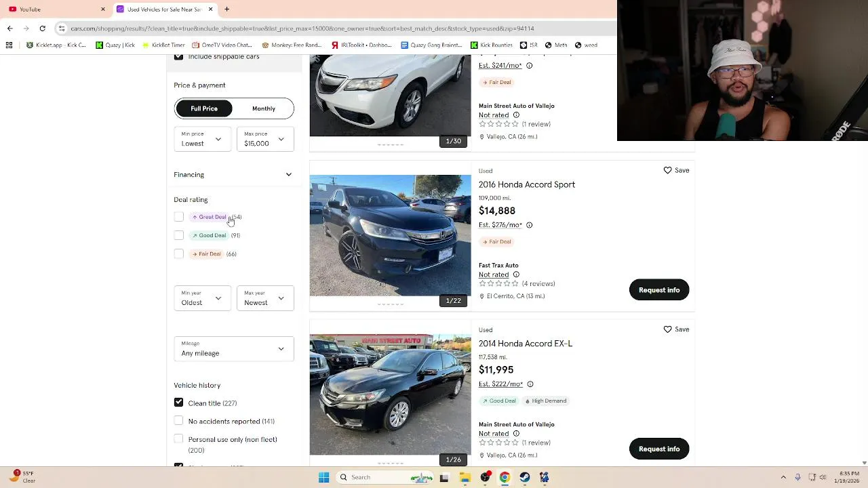Check the Fair Deal filter
Image resolution: width=868 pixels, height=488 pixels.
pyautogui.click(x=179, y=253)
